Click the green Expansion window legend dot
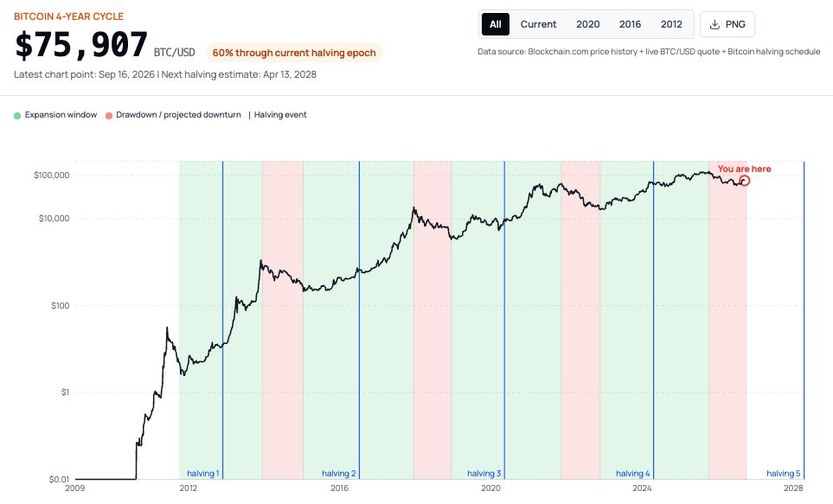The height and width of the screenshot is (504, 833). tap(17, 115)
